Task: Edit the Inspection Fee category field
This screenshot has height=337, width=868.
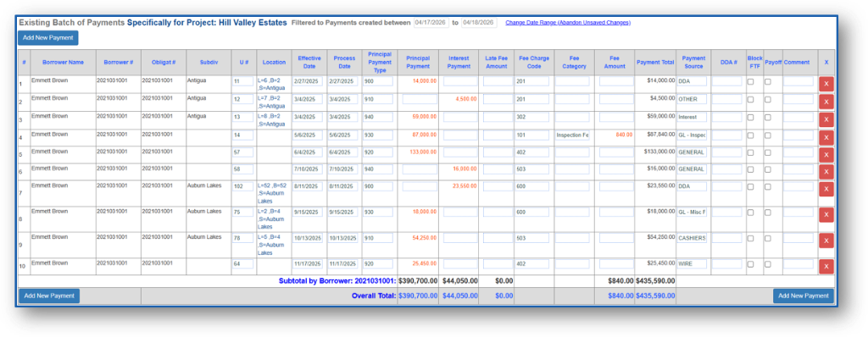Action: pos(572,135)
